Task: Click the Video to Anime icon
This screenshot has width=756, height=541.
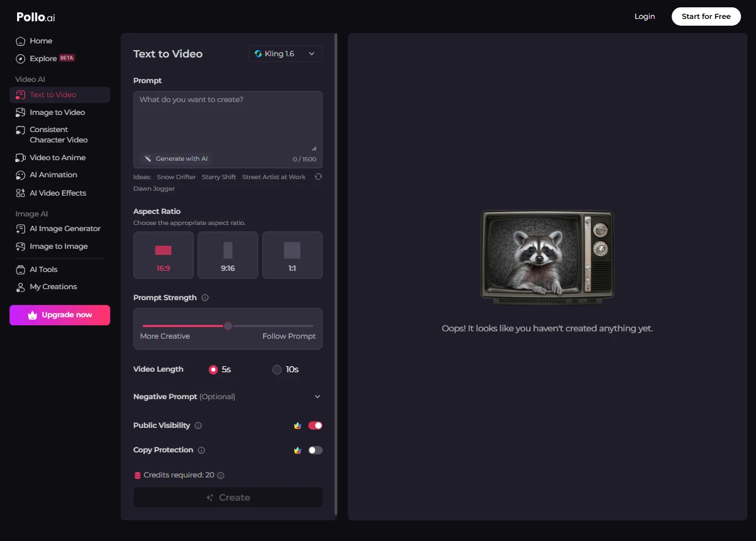Action: click(20, 158)
